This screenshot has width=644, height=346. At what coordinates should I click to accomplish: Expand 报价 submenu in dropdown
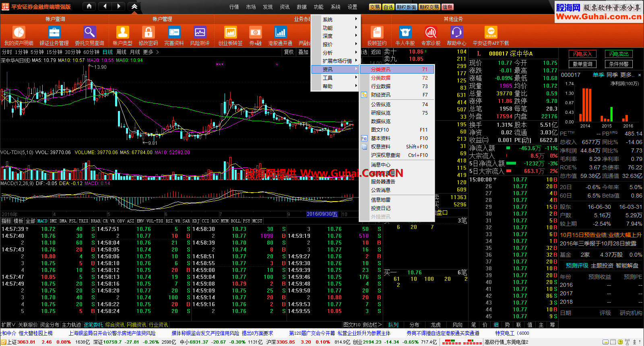(336, 44)
